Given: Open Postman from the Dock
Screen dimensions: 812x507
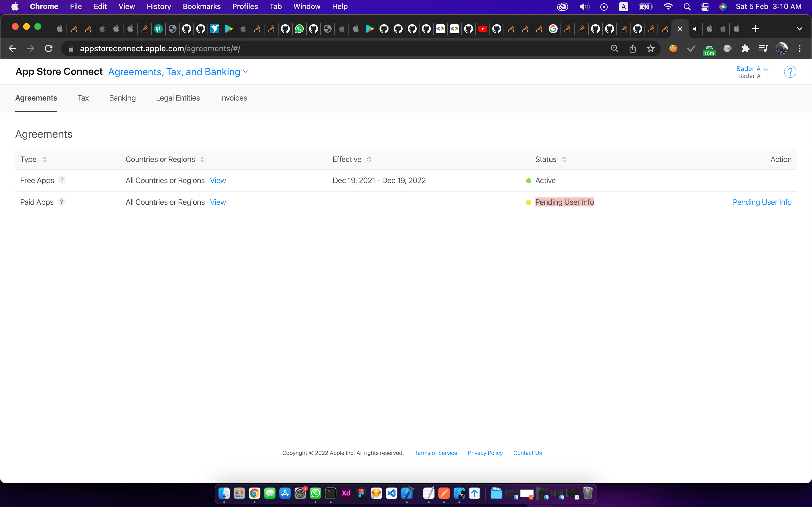Looking at the screenshot, I should (444, 493).
